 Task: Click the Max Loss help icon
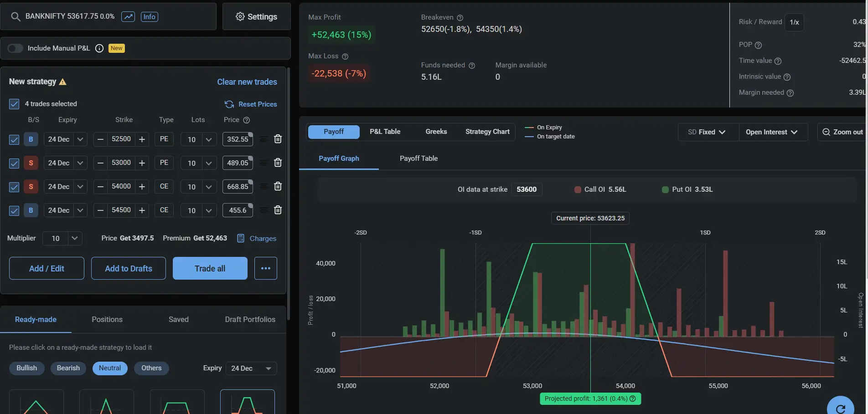pos(345,56)
